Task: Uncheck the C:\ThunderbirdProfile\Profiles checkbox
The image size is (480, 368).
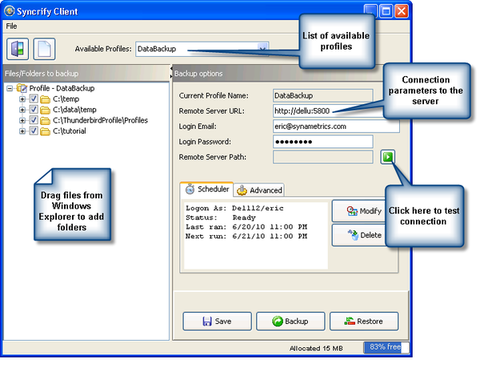Action: click(33, 120)
